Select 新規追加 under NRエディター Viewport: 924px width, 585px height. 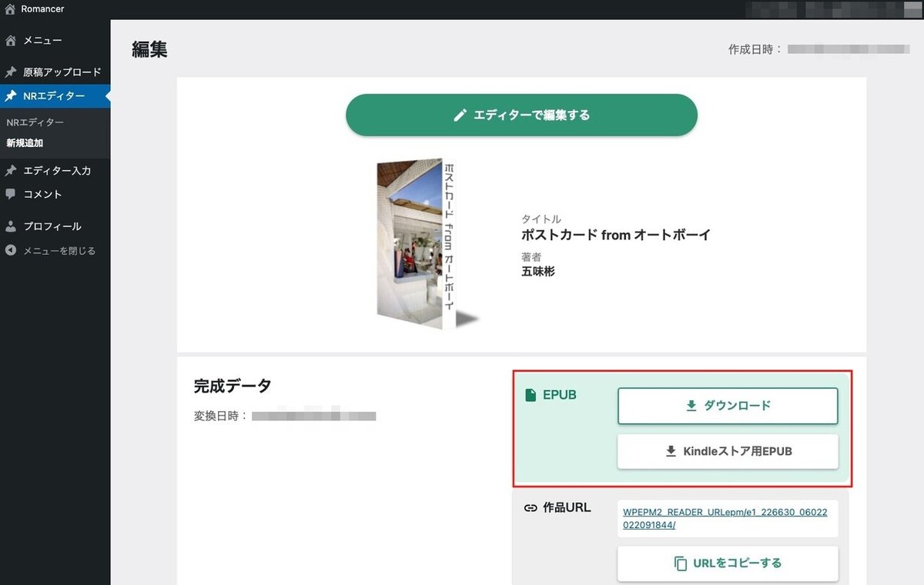[25, 142]
